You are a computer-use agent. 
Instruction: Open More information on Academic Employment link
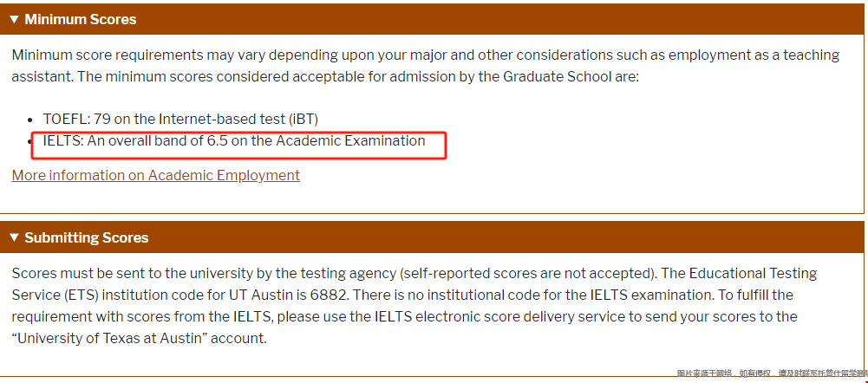[x=155, y=175]
